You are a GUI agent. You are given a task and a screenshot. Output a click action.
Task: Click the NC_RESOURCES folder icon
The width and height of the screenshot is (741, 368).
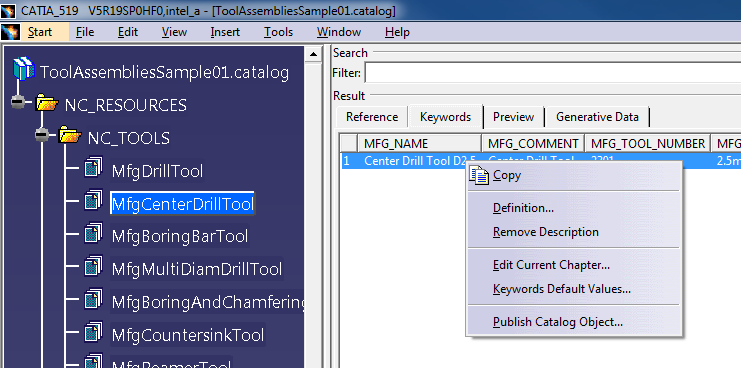(47, 102)
